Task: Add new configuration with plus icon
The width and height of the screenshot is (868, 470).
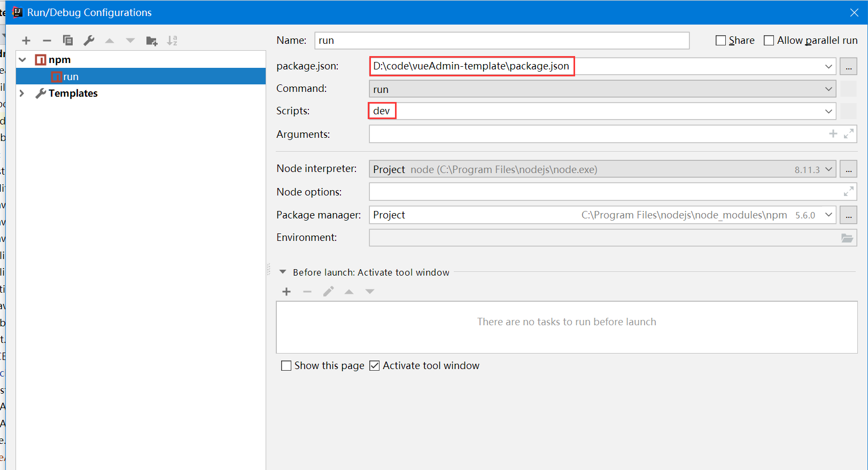Action: pyautogui.click(x=26, y=41)
